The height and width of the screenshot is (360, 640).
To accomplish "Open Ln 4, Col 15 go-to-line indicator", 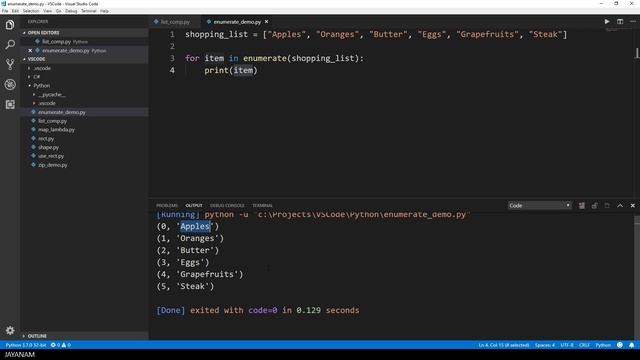I will click(x=504, y=345).
